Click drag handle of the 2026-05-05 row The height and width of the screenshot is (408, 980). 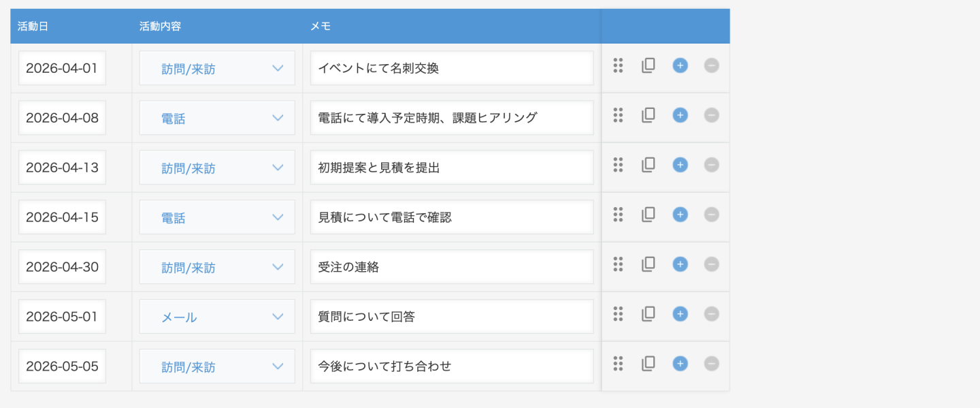coord(618,364)
